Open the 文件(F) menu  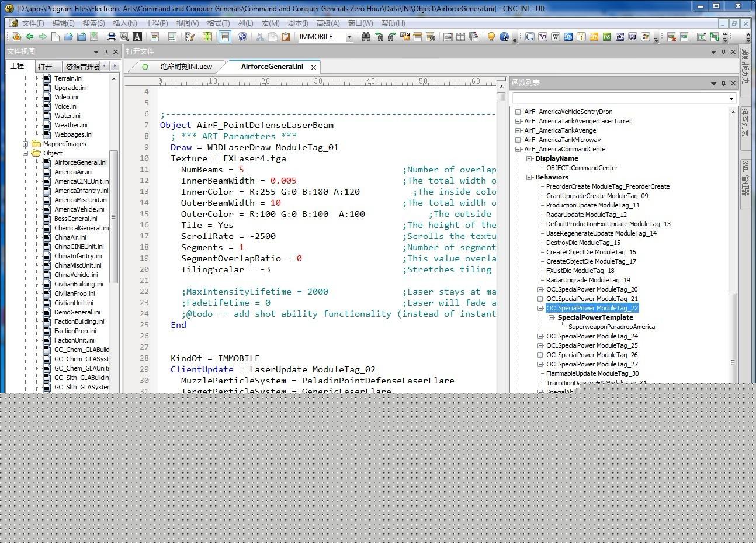[33, 23]
